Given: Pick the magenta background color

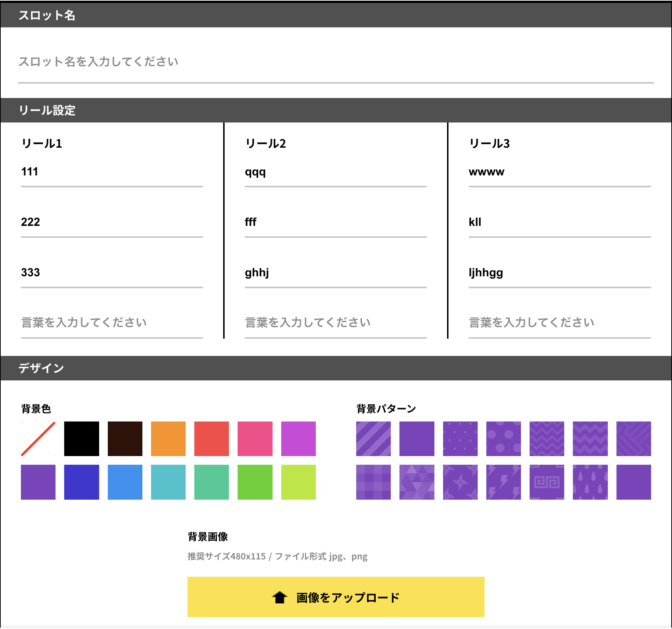Looking at the screenshot, I should (299, 439).
